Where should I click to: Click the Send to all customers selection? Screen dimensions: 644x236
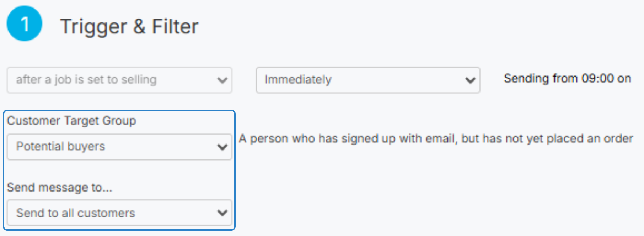coord(75,213)
